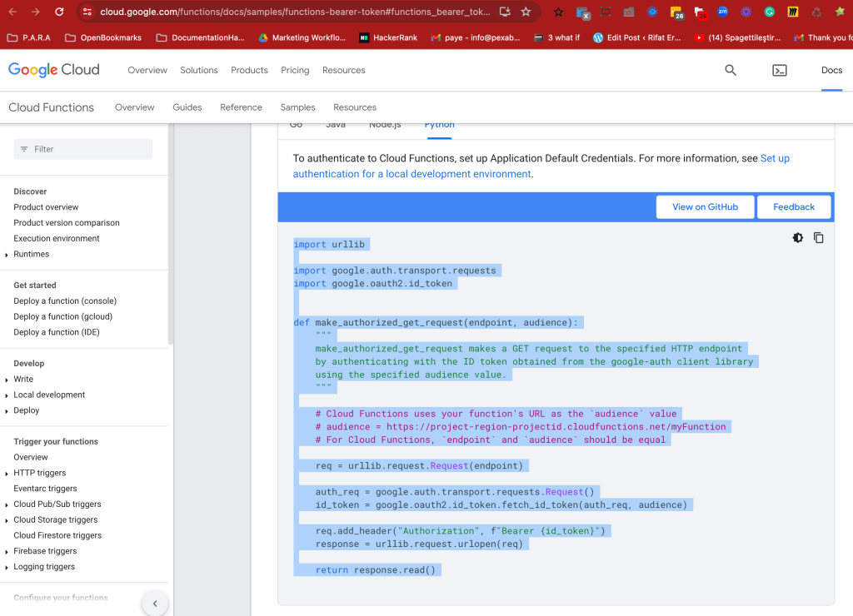Click the install app icon in address bar
853x616 pixels.
pyautogui.click(x=505, y=12)
